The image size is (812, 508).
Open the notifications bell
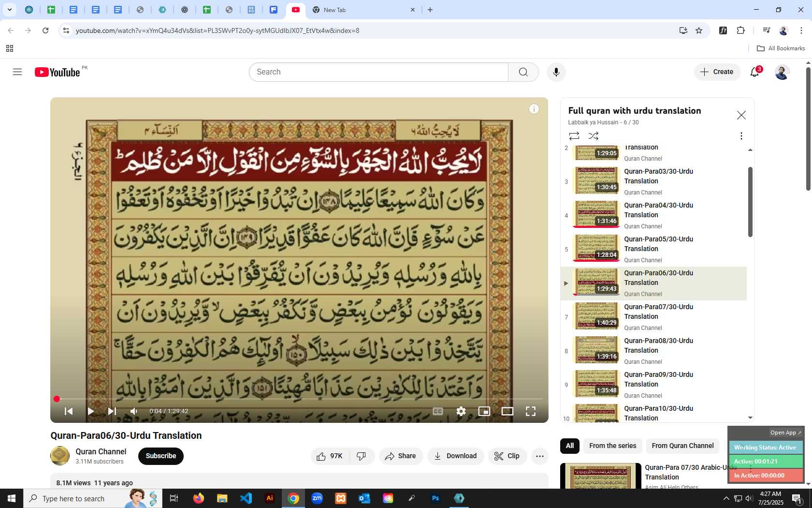click(x=755, y=72)
